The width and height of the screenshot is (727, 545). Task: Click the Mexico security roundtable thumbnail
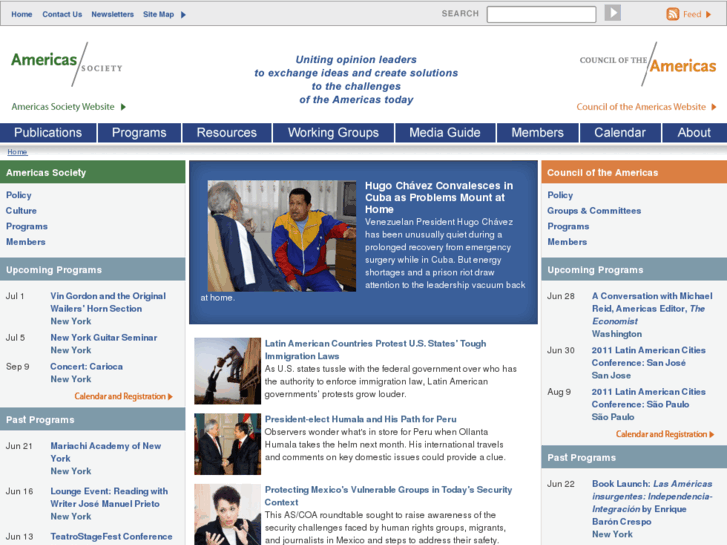228,514
